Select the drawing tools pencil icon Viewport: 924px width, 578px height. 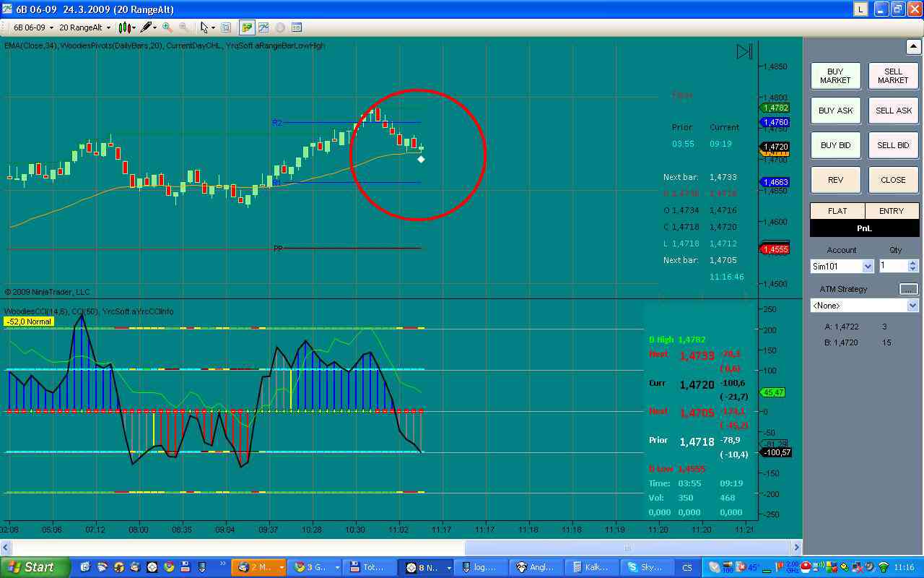click(147, 27)
